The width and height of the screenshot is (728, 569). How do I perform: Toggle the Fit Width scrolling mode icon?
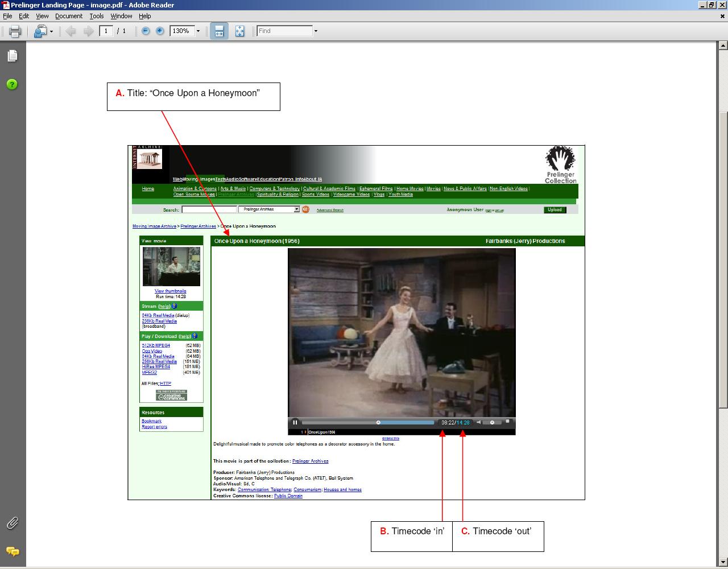tap(219, 31)
